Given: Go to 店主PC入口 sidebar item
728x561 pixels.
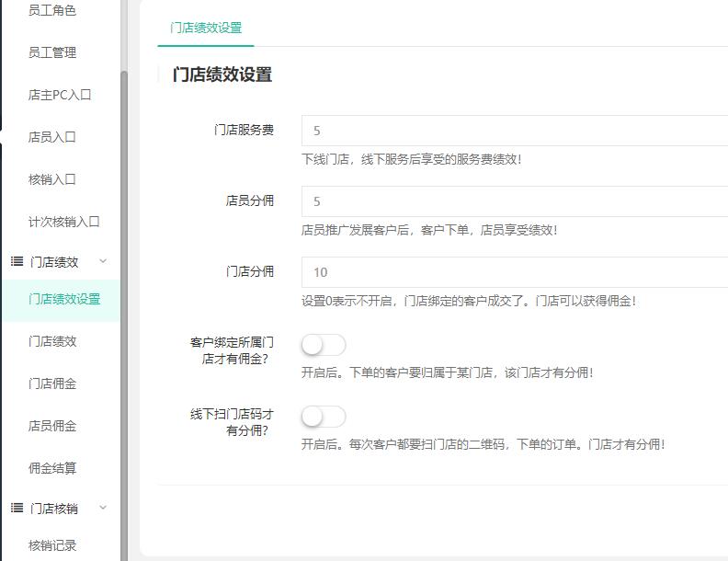Looking at the screenshot, I should 60,95.
